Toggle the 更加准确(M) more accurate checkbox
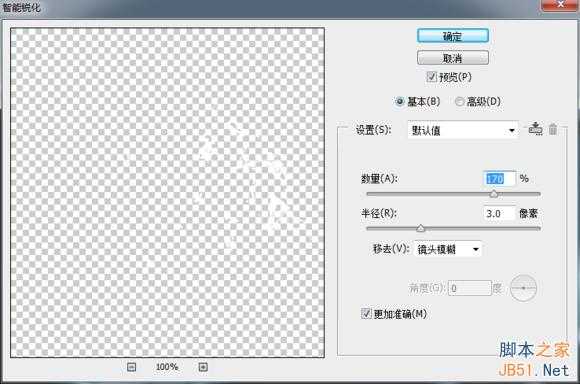Viewport: 580px width, 384px height. pos(366,314)
